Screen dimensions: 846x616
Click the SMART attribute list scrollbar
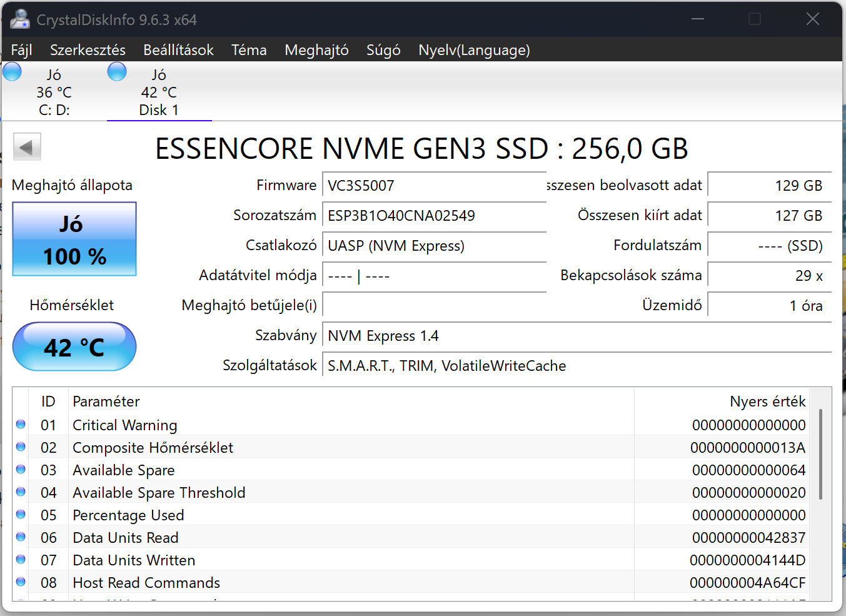click(x=820, y=454)
